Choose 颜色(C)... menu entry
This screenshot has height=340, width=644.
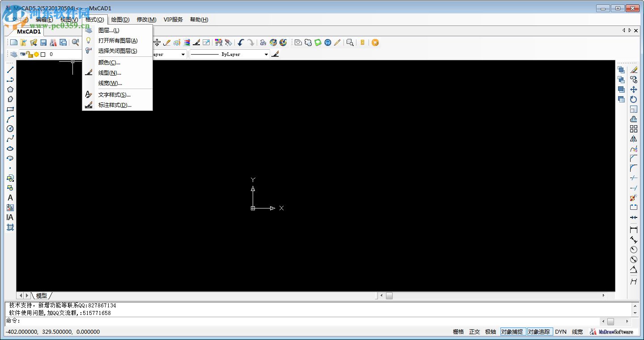pos(118,63)
